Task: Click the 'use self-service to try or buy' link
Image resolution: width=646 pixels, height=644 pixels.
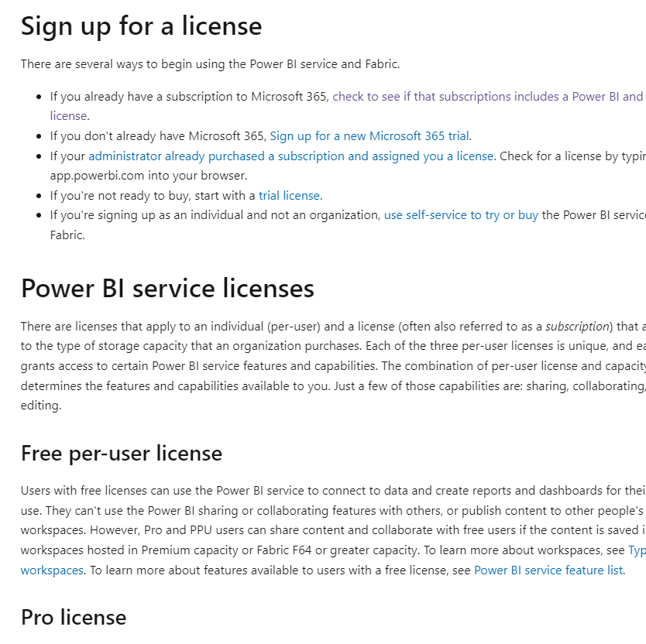Action: click(x=460, y=214)
